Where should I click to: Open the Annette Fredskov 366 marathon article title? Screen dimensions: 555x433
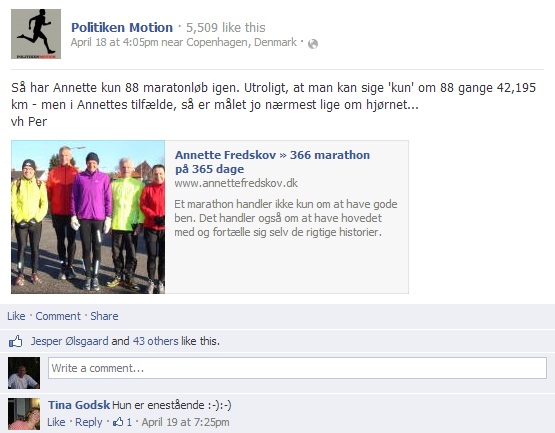coord(272,162)
